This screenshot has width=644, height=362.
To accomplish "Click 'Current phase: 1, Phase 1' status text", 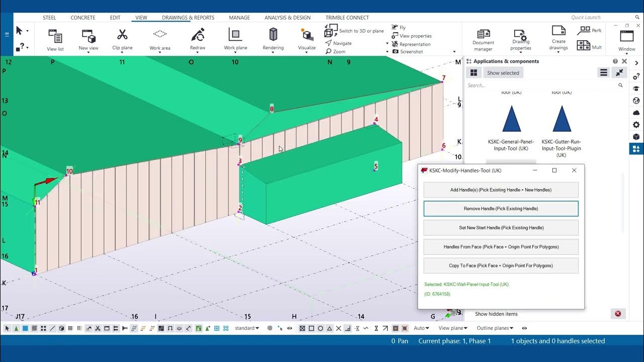I will point(455,341).
